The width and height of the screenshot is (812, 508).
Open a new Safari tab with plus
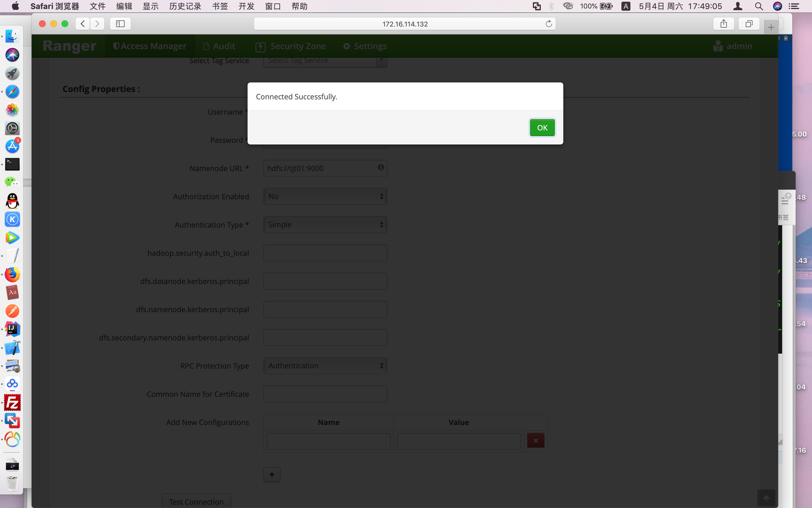(771, 27)
